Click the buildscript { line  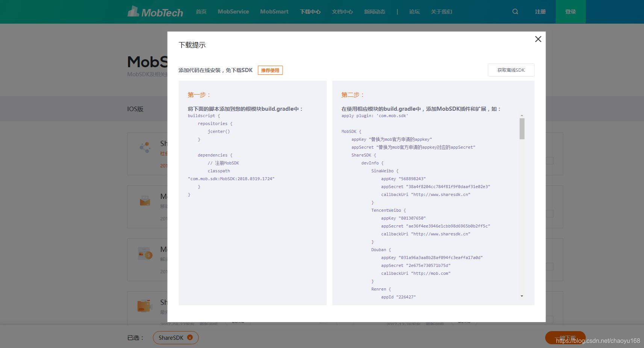pos(204,116)
